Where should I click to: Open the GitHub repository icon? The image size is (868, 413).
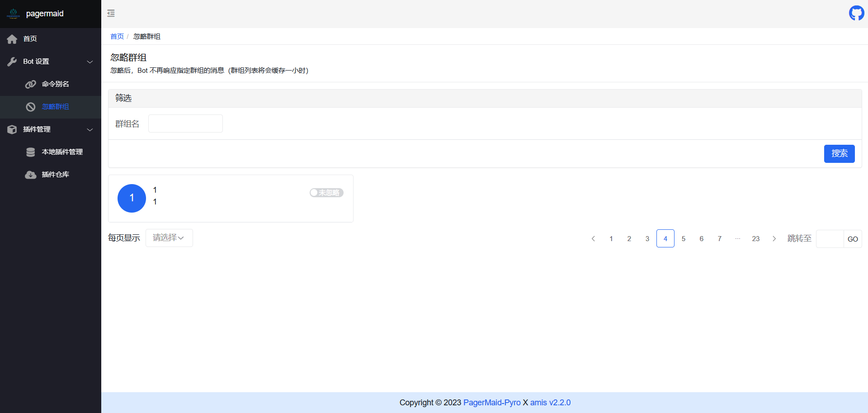856,13
